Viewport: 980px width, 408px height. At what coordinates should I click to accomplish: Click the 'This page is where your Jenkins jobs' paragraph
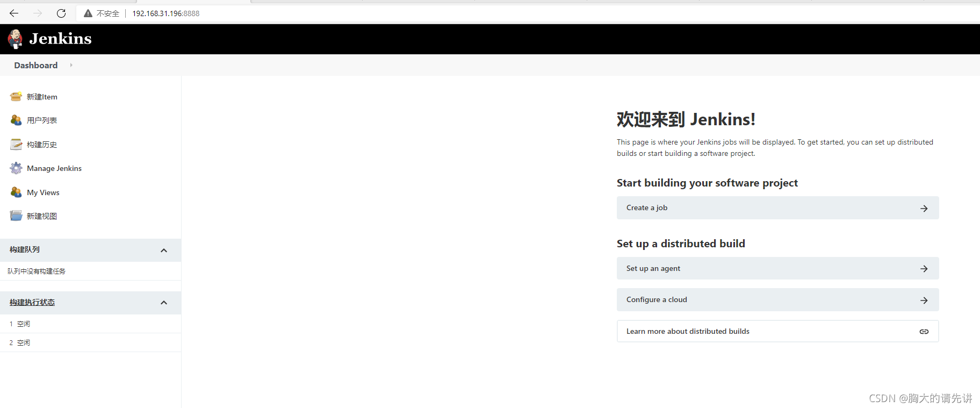(x=775, y=148)
